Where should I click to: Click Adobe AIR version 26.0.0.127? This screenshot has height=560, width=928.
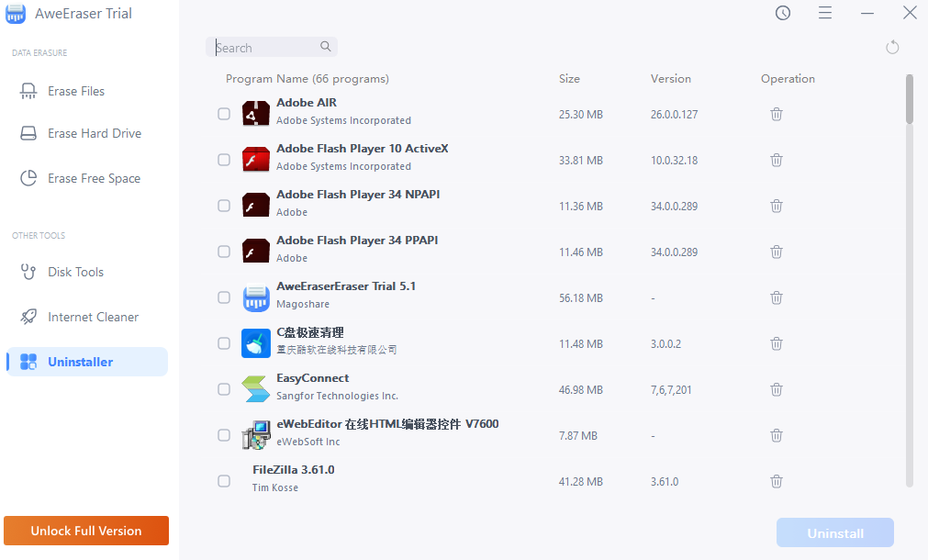point(674,114)
